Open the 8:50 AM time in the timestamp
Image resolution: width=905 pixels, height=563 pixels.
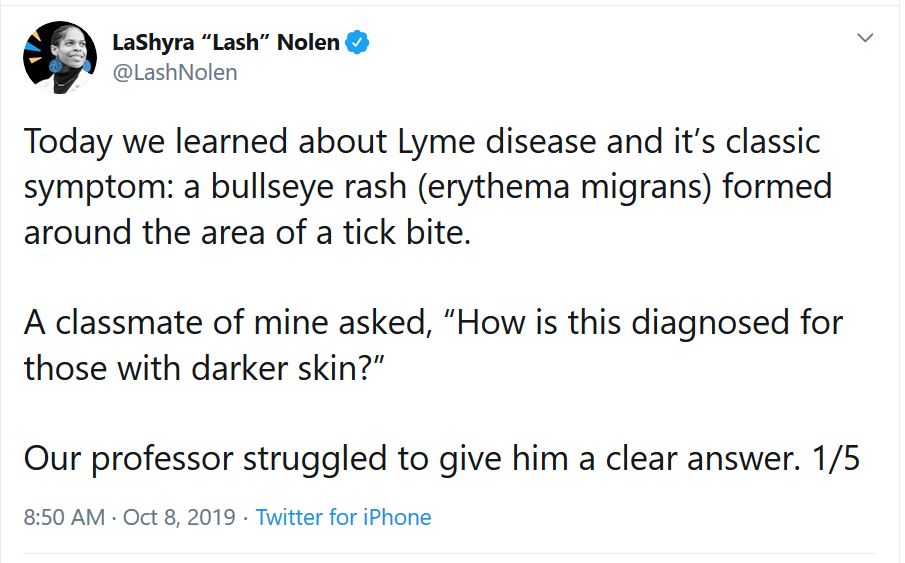[x=64, y=517]
